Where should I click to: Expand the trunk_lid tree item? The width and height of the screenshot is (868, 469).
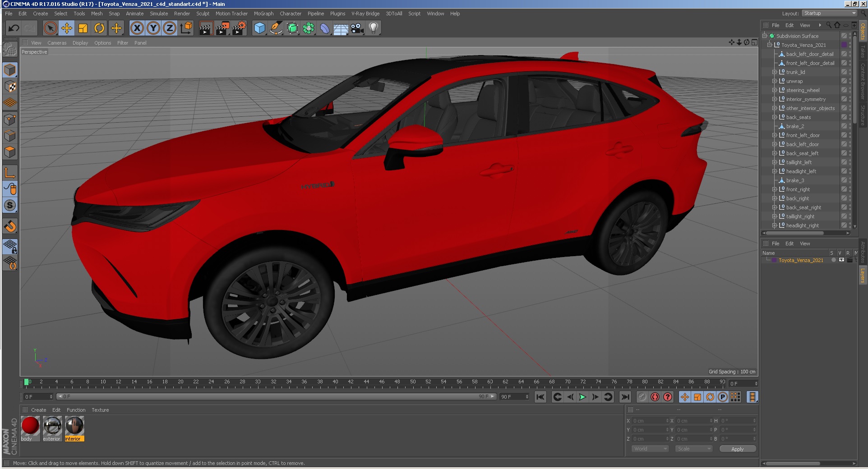(774, 72)
